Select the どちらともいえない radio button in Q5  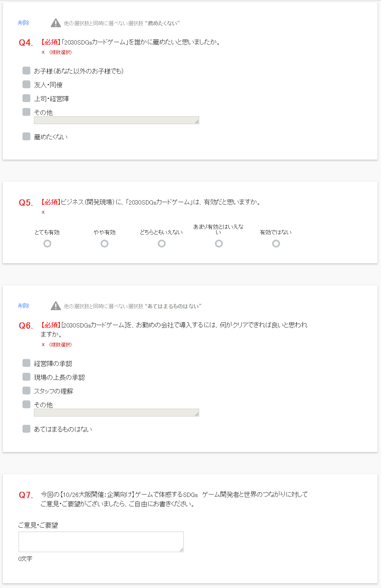click(x=162, y=244)
